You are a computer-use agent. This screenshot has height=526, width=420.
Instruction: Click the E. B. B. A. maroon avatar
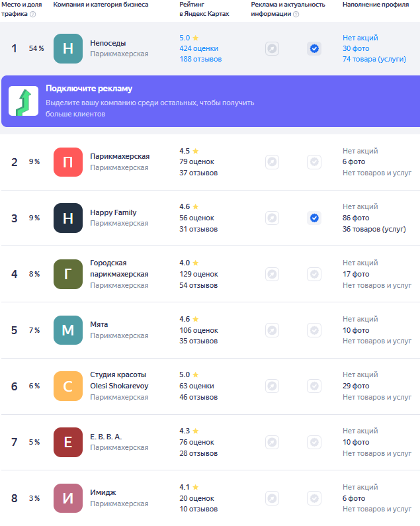68,442
